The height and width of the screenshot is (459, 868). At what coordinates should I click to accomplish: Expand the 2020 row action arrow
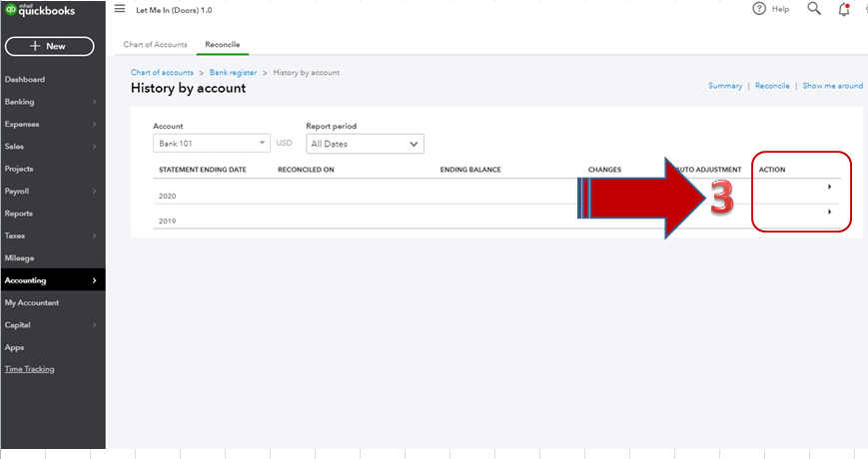[829, 187]
